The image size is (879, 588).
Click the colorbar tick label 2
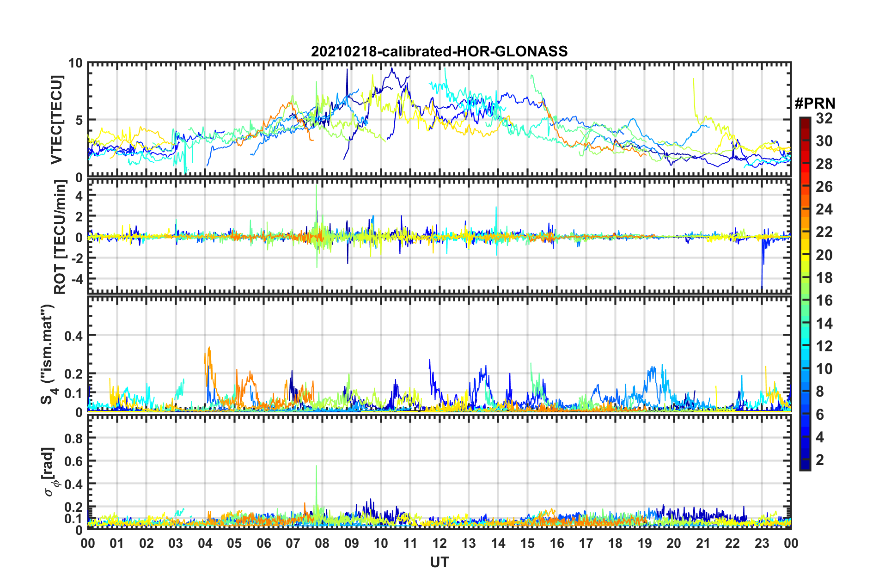click(x=820, y=460)
